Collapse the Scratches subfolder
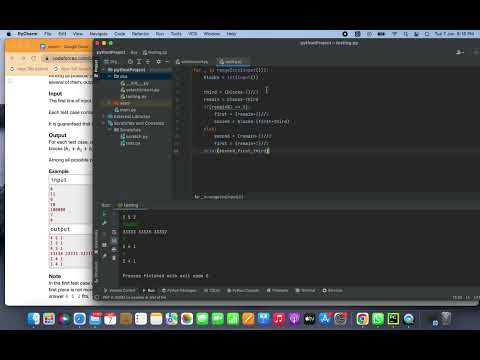This screenshot has height=360, width=480. click(109, 130)
